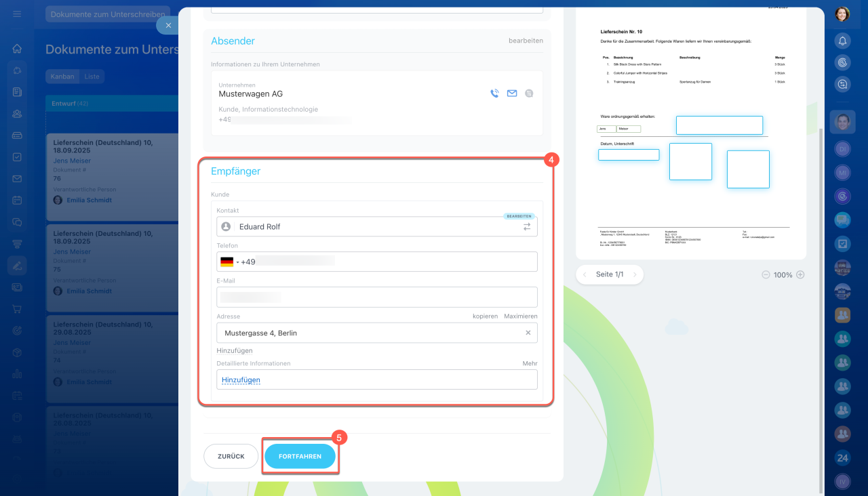Open the hamburger main menu
Screen dimensions: 868x496
click(17, 14)
